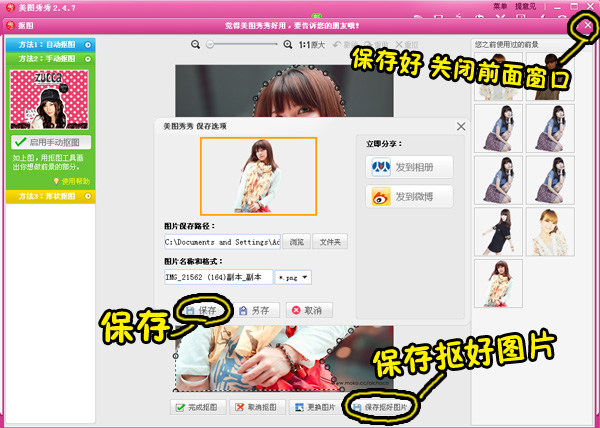The height and width of the screenshot is (428, 600).
Task: Cancel the save dialog with the 取消 button
Action: [x=308, y=311]
